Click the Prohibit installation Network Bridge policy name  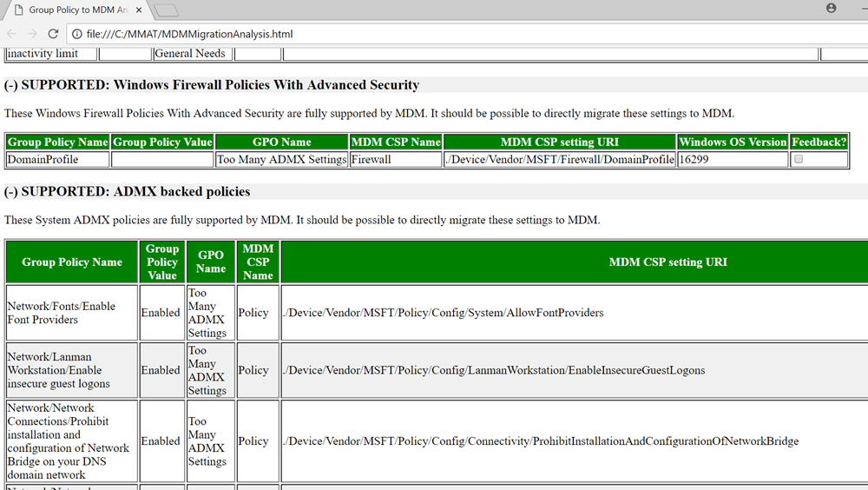coord(72,441)
